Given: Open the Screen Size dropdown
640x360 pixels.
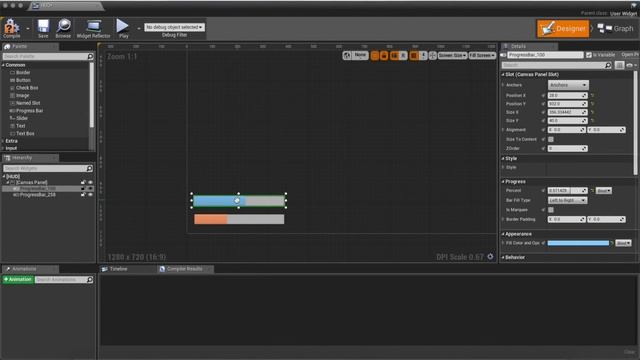Looking at the screenshot, I should point(452,55).
